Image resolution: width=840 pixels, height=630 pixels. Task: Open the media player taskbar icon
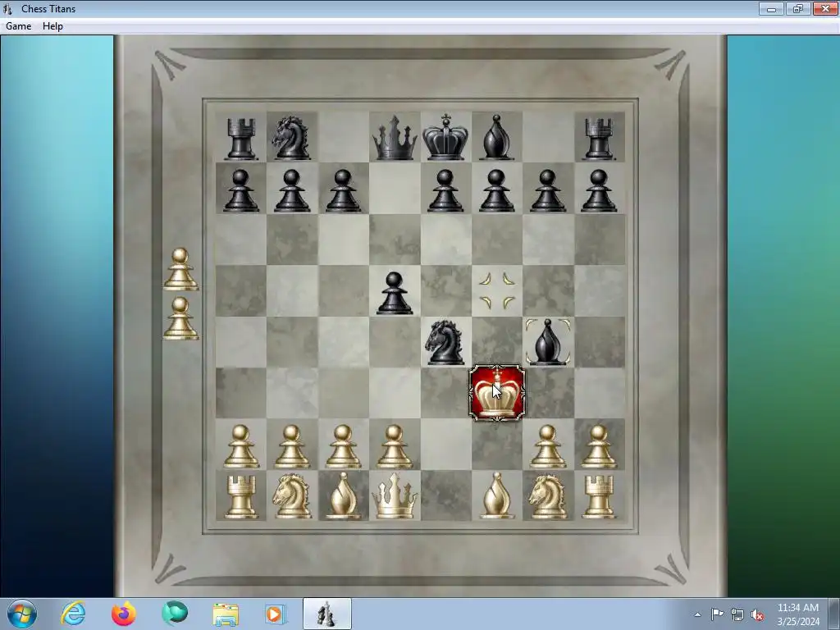(276, 614)
